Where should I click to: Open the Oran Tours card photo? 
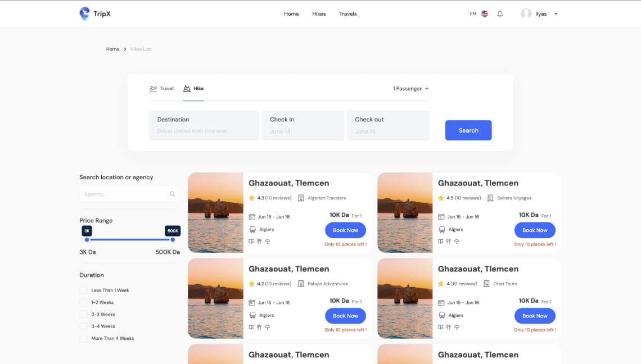click(405, 298)
